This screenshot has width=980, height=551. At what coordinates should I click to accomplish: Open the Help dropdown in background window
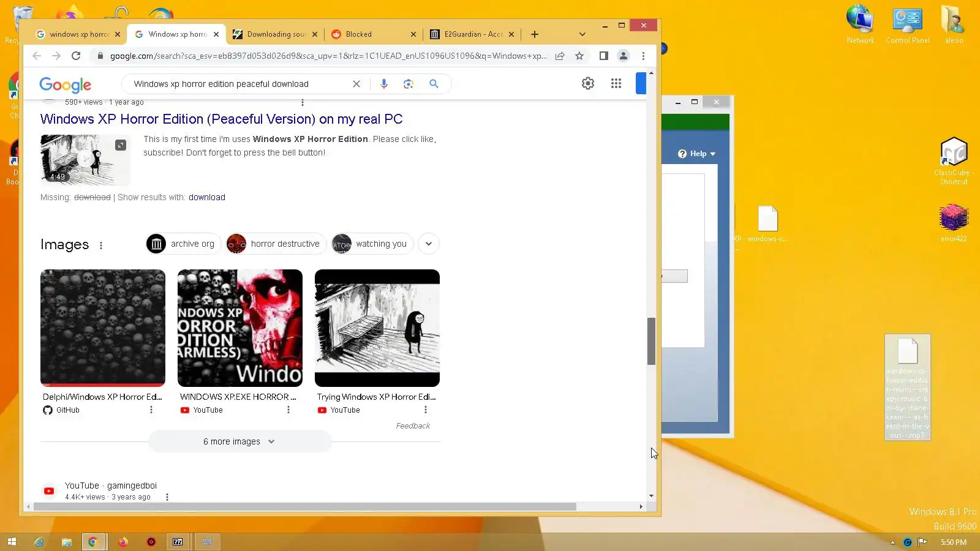pyautogui.click(x=697, y=154)
